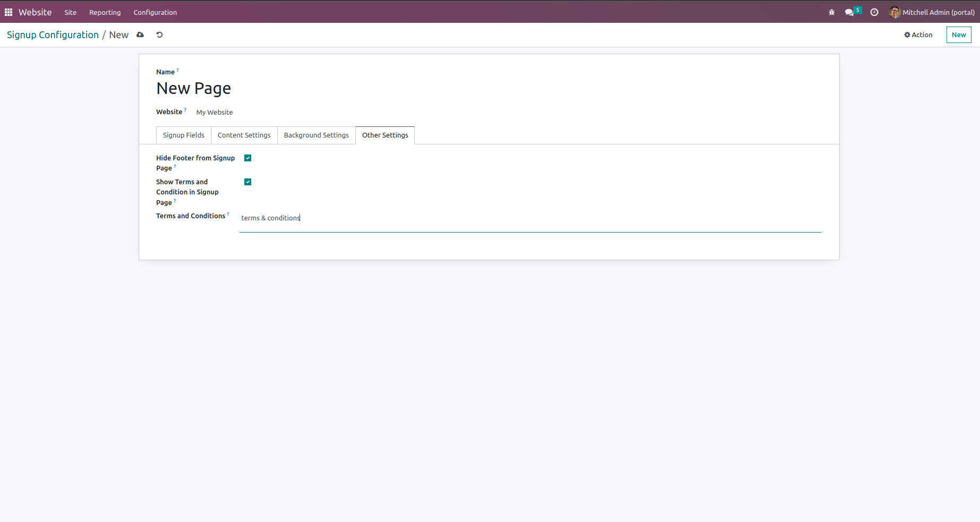
Task: Open the debug bug icon menu
Action: tap(832, 12)
